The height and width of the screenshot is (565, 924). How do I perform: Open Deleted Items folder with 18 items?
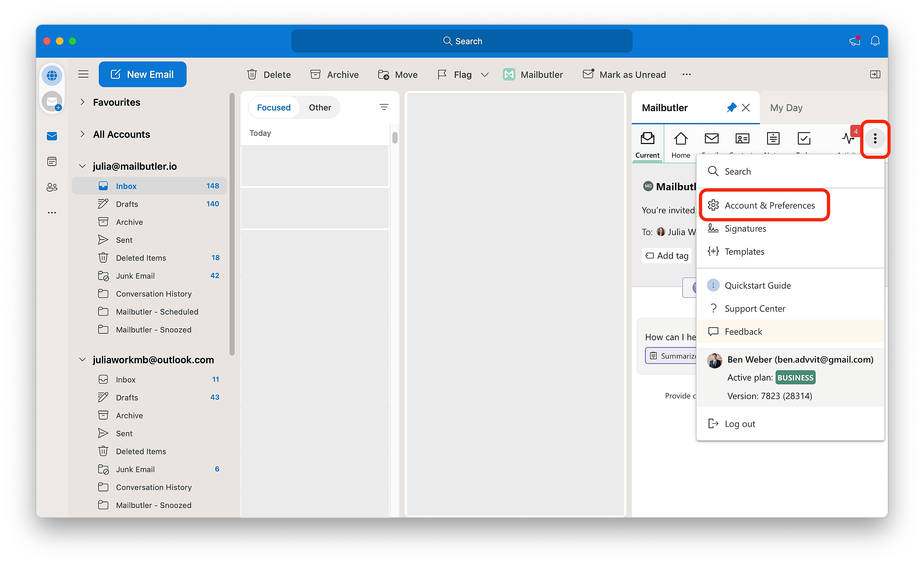point(149,258)
